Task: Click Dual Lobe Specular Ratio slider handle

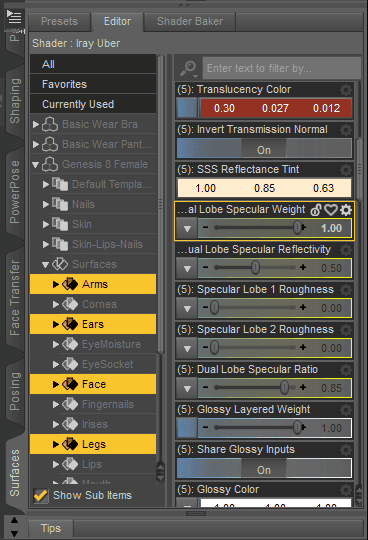Action: pos(284,387)
